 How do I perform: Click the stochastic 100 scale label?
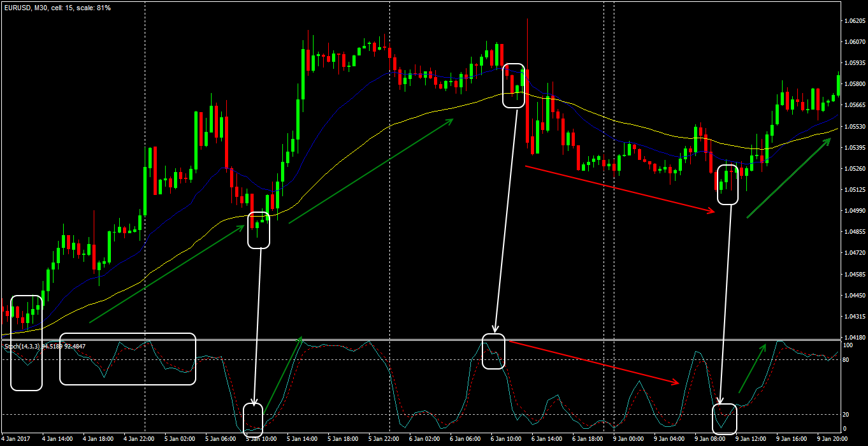pos(848,345)
